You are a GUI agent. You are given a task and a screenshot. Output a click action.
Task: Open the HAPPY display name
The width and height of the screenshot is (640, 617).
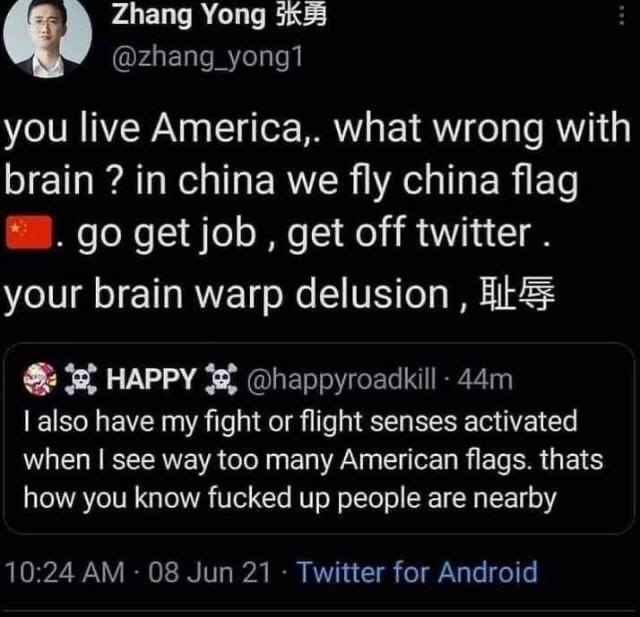pos(151,379)
